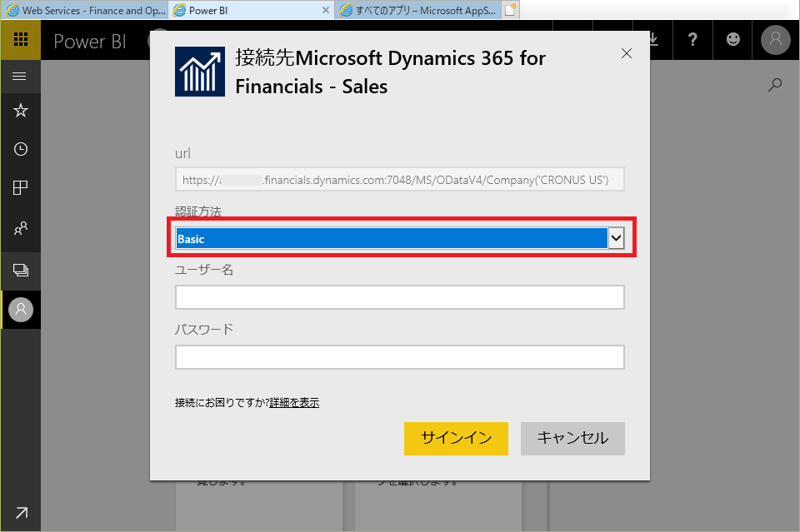
Task: Open the feedback smiley menu
Action: [x=732, y=39]
